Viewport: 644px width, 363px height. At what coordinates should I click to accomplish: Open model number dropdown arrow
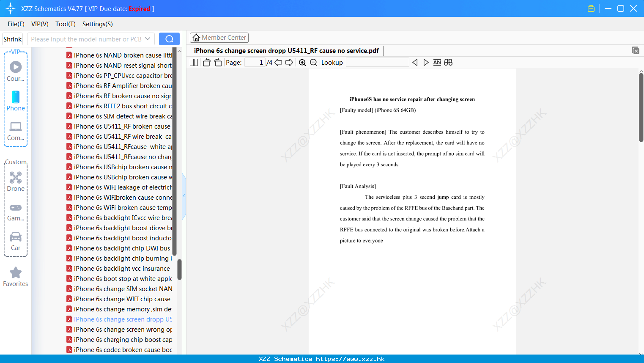[x=148, y=39]
